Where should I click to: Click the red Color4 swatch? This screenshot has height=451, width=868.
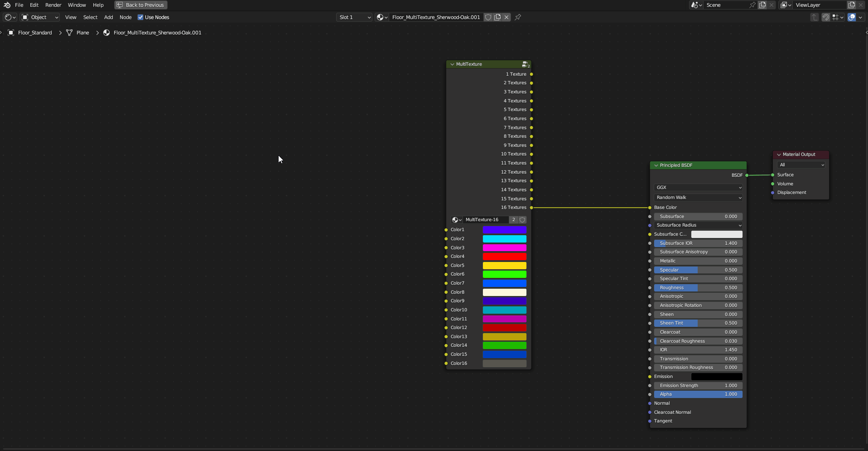[504, 257]
